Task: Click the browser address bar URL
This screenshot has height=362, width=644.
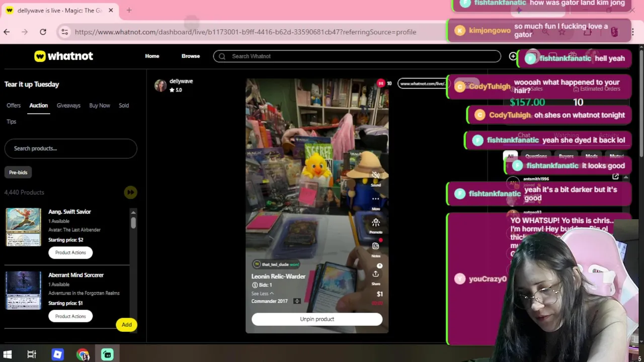Action: (246, 32)
